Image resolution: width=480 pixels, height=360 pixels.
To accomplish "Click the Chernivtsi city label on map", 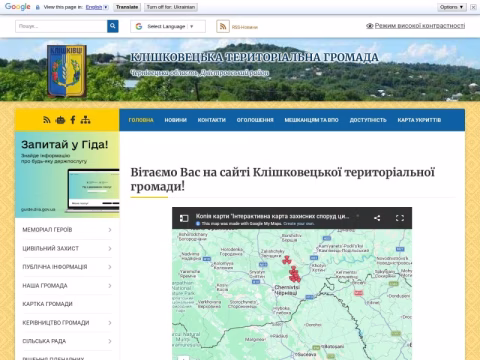I will click(x=287, y=290).
